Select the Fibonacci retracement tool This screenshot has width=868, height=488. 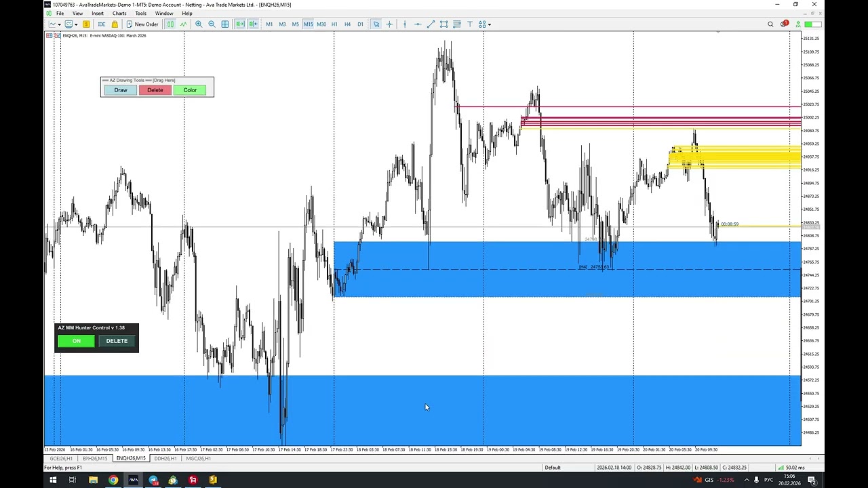[x=457, y=24]
